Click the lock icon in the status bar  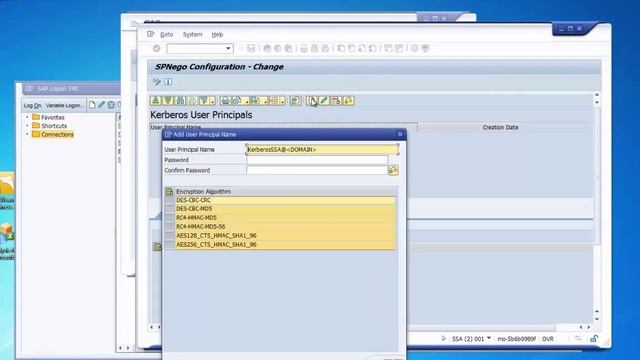tap(594, 339)
